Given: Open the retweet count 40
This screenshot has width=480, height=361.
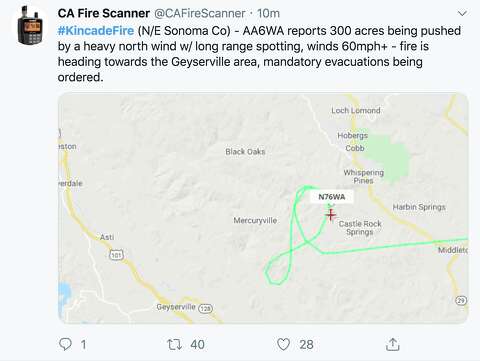Looking at the screenshot, I should [197, 344].
